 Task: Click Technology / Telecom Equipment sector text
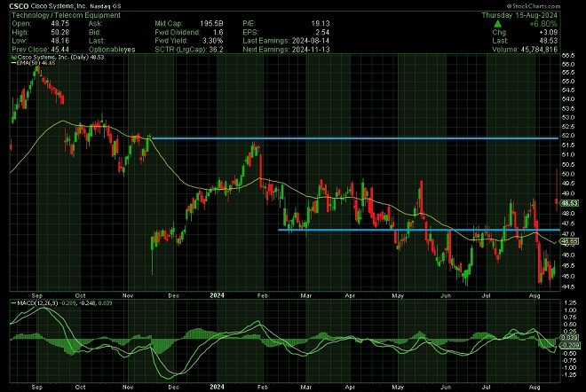(67, 15)
